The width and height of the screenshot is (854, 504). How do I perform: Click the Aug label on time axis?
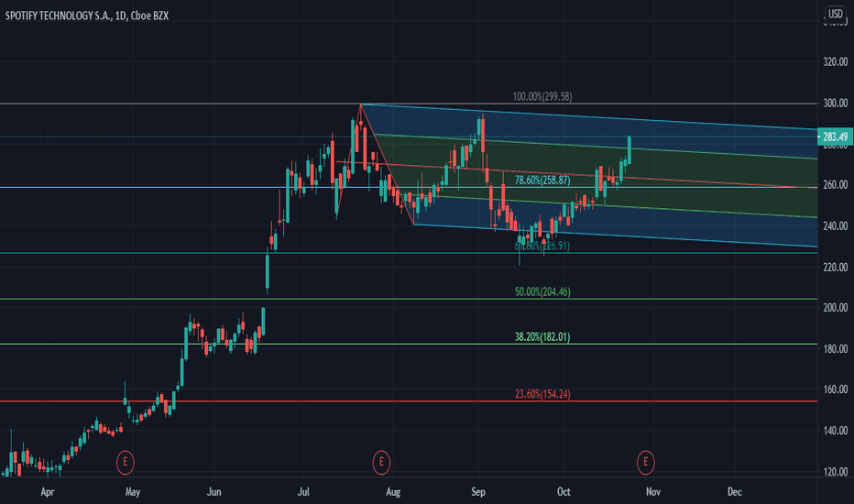pos(393,492)
